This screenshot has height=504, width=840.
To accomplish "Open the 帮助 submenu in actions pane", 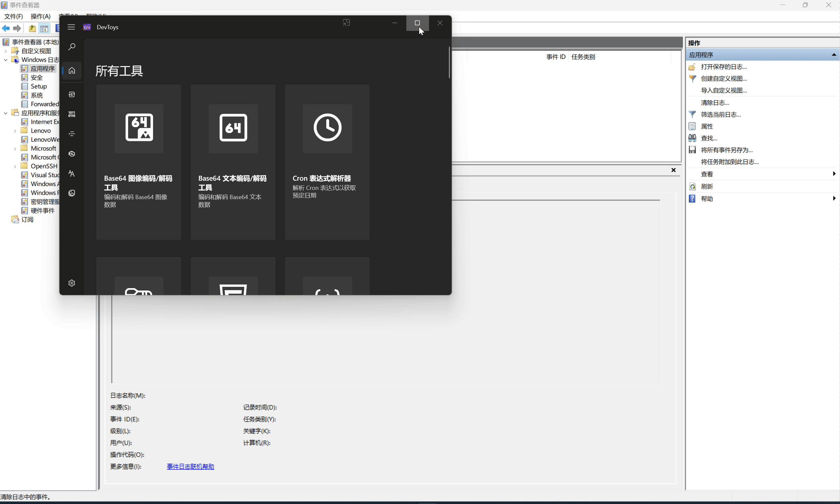I will point(762,198).
